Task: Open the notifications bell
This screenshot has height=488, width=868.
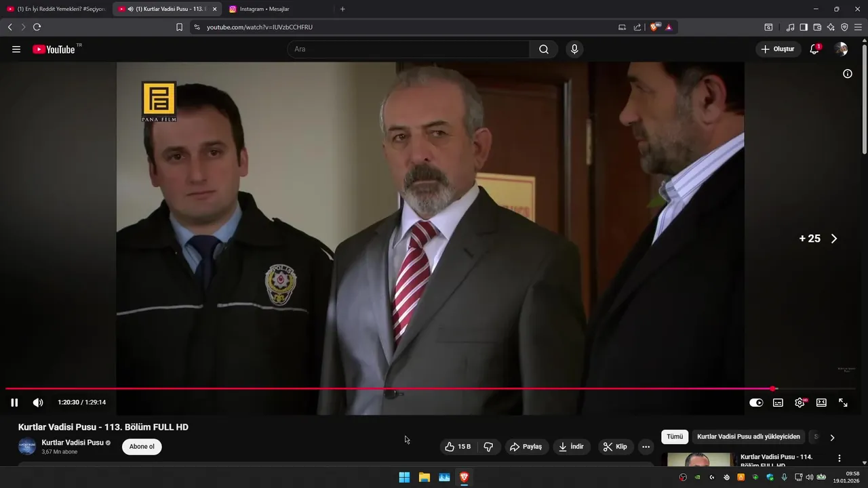Action: click(814, 49)
